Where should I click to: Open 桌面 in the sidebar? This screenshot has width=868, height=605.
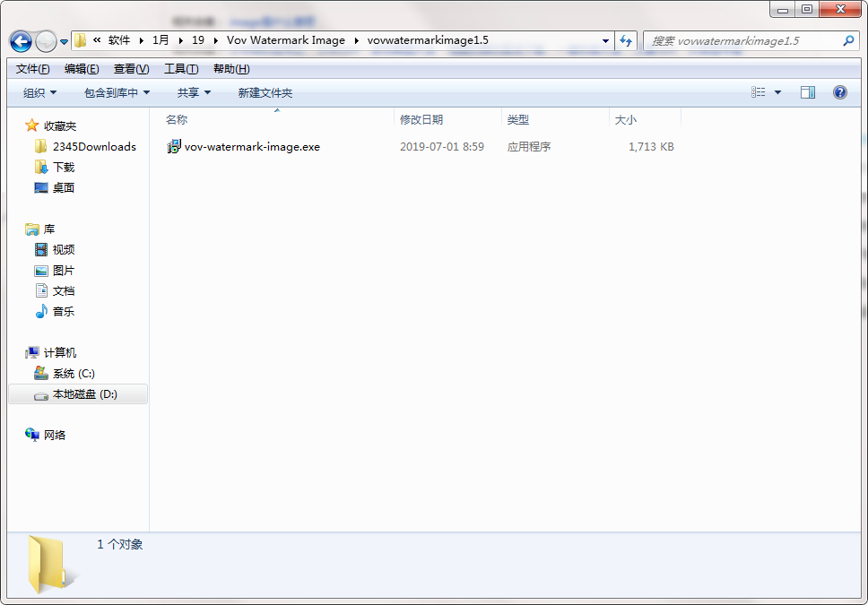(64, 187)
